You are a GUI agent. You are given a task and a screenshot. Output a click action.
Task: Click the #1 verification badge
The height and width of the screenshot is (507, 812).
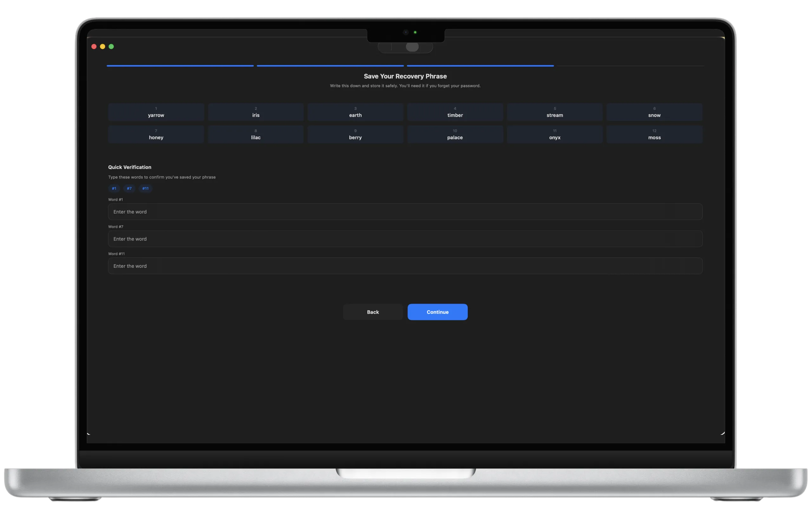pyautogui.click(x=114, y=189)
